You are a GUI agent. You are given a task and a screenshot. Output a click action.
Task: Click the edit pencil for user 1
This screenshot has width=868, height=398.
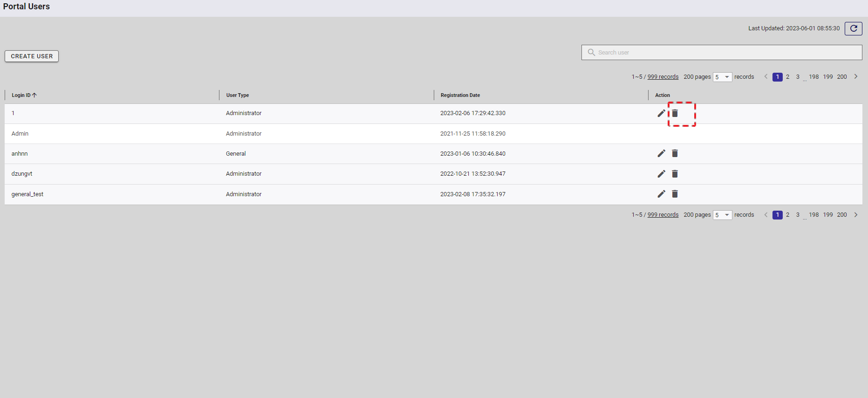point(661,113)
